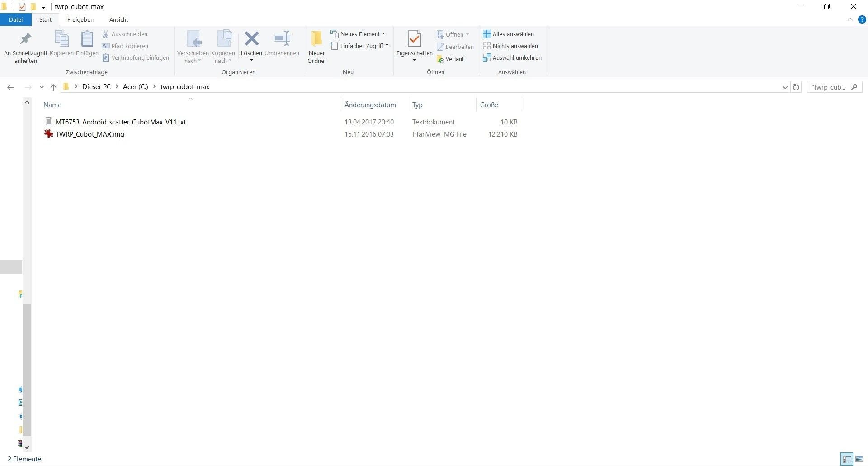Sort by Typ column header
The height and width of the screenshot is (466, 868).
(417, 105)
